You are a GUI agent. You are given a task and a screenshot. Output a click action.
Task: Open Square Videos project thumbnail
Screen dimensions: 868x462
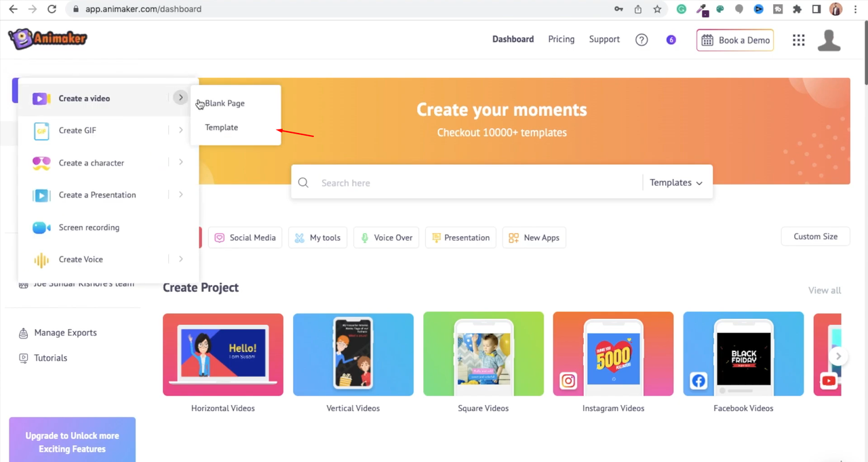484,355
